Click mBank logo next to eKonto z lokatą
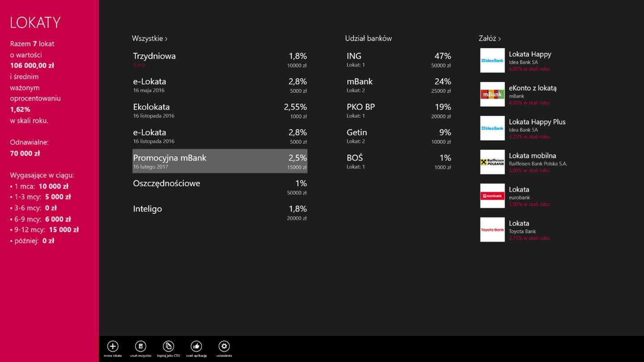 (492, 94)
